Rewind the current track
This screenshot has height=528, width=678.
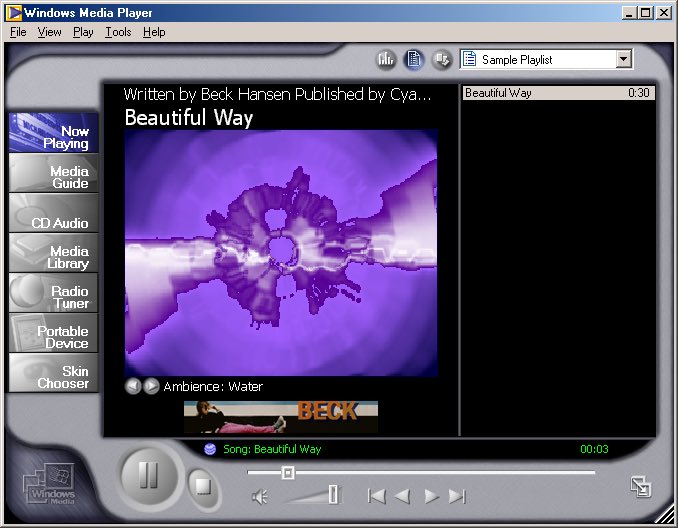403,496
